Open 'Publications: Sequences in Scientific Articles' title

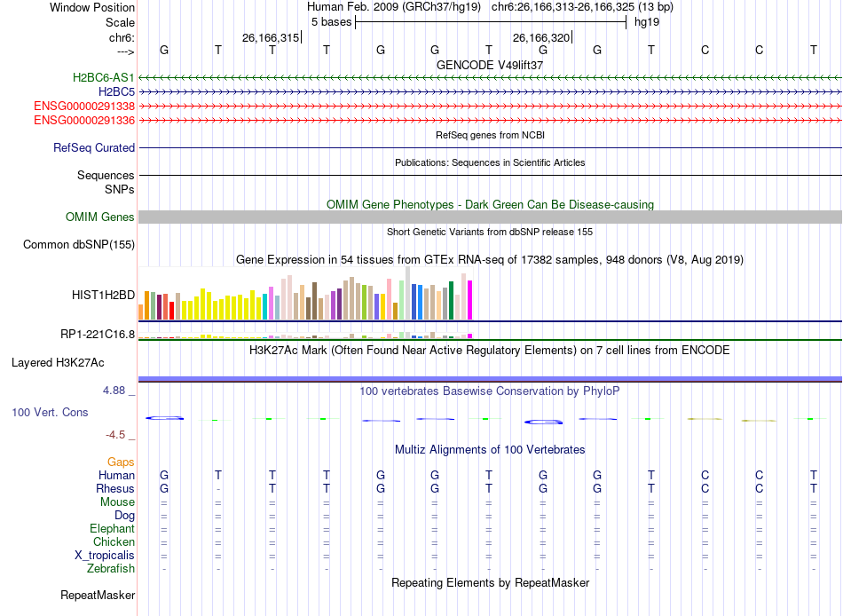pyautogui.click(x=490, y=162)
